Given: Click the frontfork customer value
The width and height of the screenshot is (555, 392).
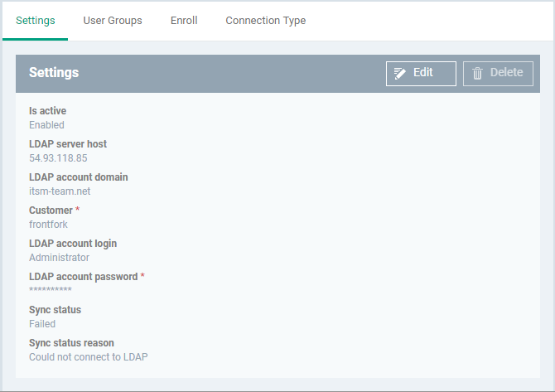Looking at the screenshot, I should [48, 225].
